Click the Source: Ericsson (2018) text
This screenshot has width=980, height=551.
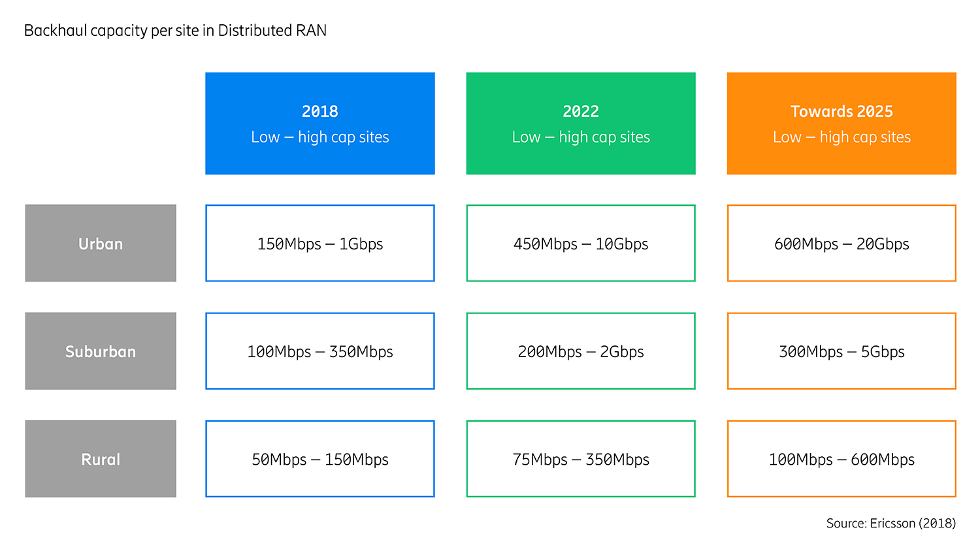point(890,523)
